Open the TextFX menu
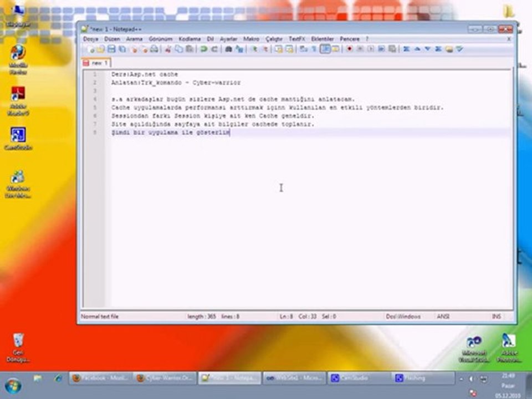532x399 pixels. [297, 39]
